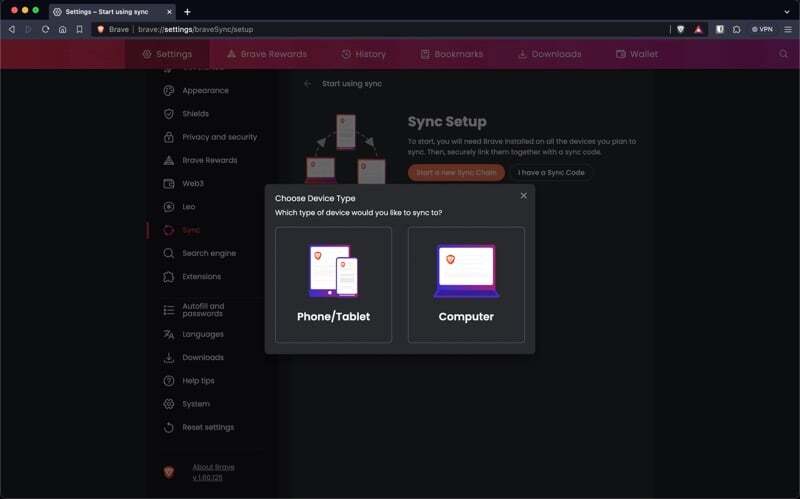800x499 pixels.
Task: Select the Settings – Start using sync browser tab
Action: [x=112, y=12]
